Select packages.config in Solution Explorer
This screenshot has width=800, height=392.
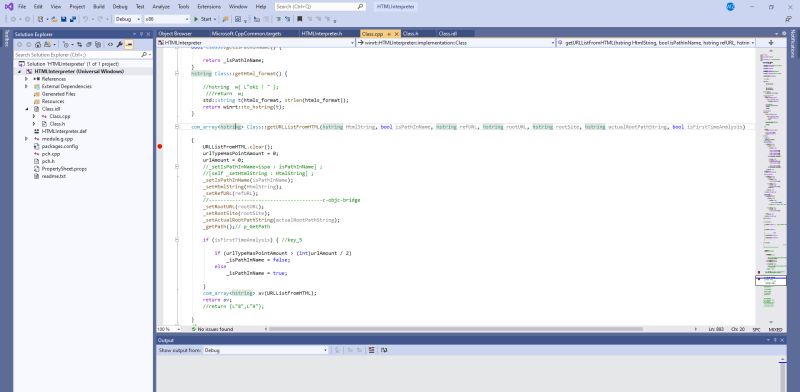[60, 146]
